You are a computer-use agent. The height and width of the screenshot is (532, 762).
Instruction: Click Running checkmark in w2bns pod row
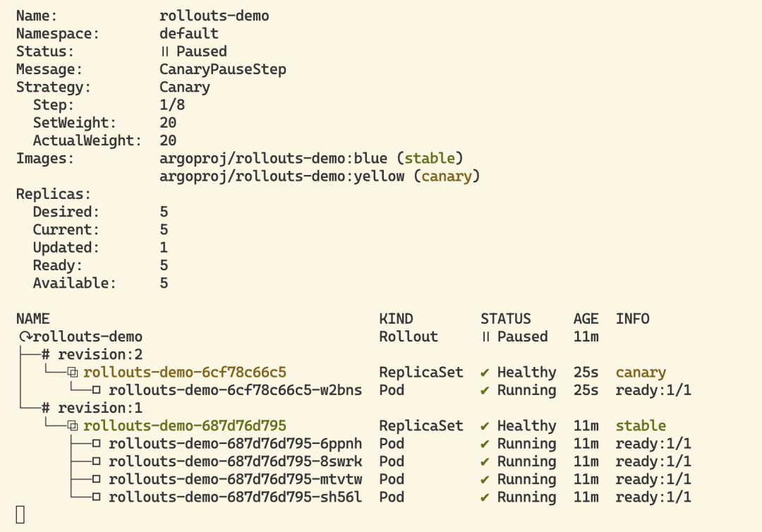(x=485, y=390)
